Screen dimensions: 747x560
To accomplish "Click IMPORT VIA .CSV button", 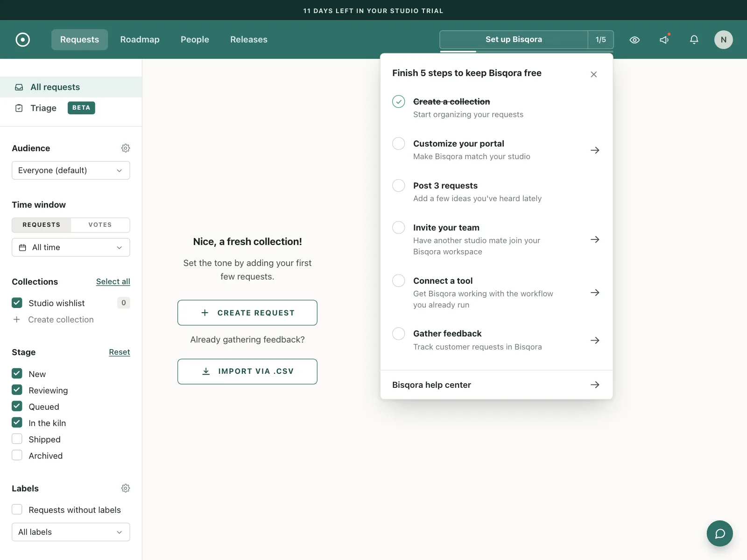I will [x=247, y=371].
